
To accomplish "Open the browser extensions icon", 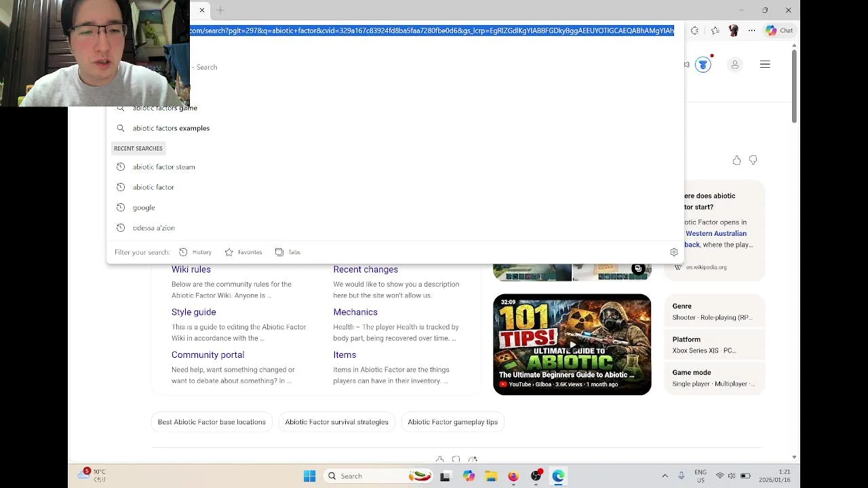I will tap(694, 30).
